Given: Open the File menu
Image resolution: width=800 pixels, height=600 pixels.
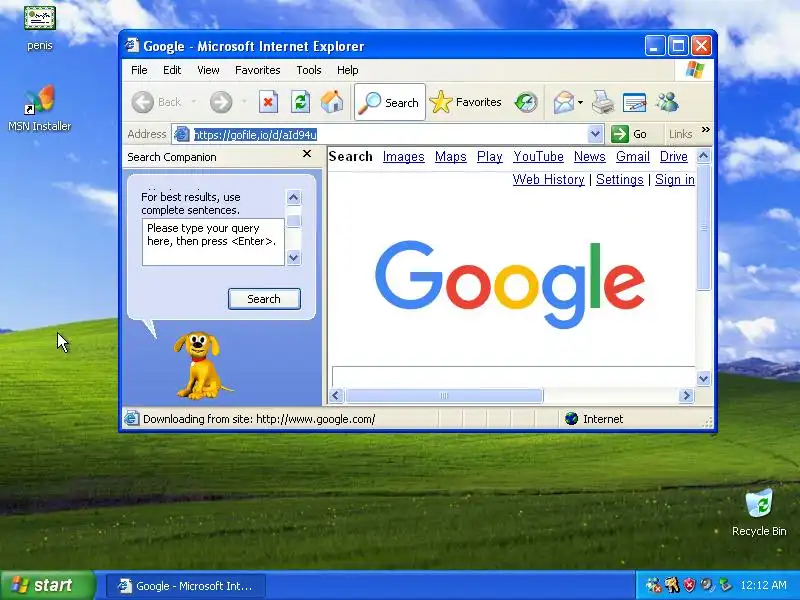Looking at the screenshot, I should point(139,70).
